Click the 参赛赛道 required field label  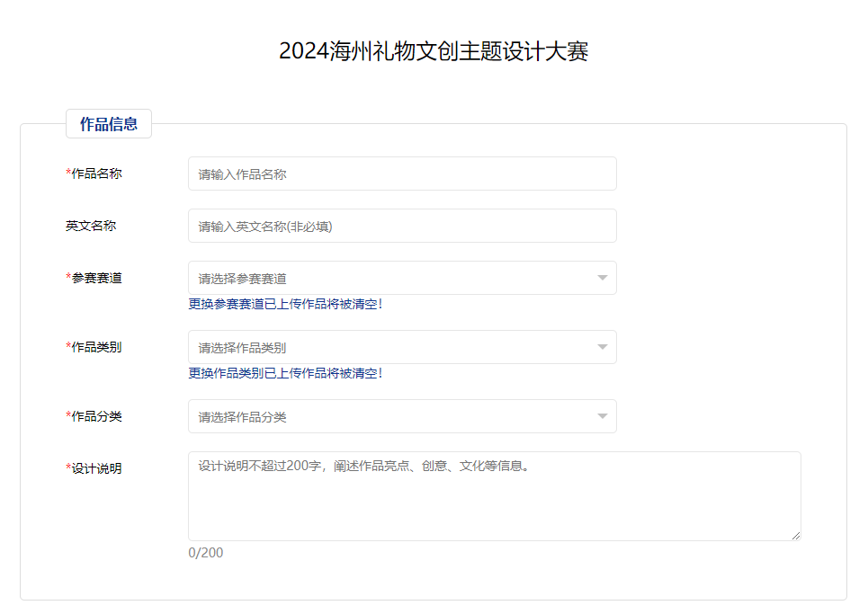pyautogui.click(x=95, y=278)
